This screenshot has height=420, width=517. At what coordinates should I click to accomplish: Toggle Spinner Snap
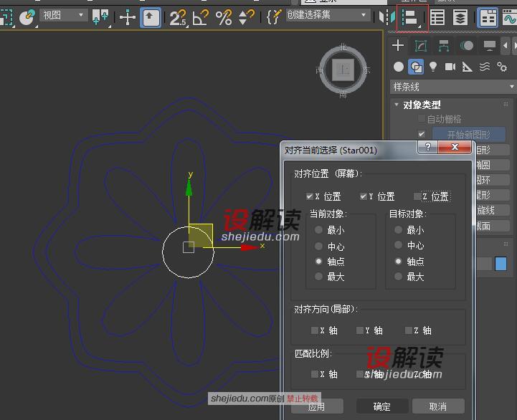[x=246, y=17]
